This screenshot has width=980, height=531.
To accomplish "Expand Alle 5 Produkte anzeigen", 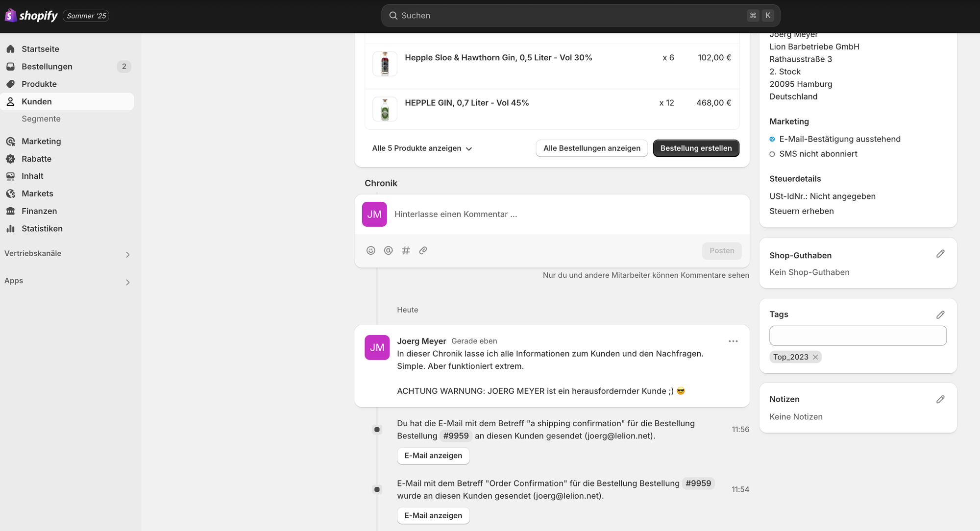I will [x=422, y=148].
